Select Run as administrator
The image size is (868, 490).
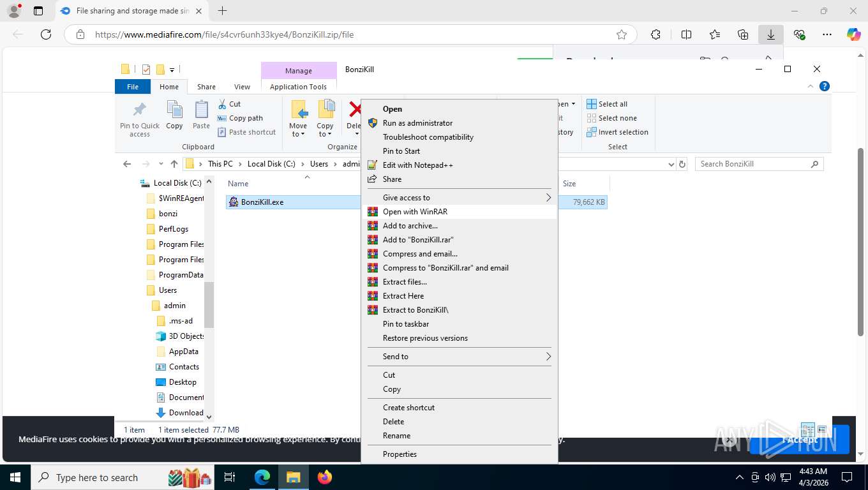click(x=460, y=123)
